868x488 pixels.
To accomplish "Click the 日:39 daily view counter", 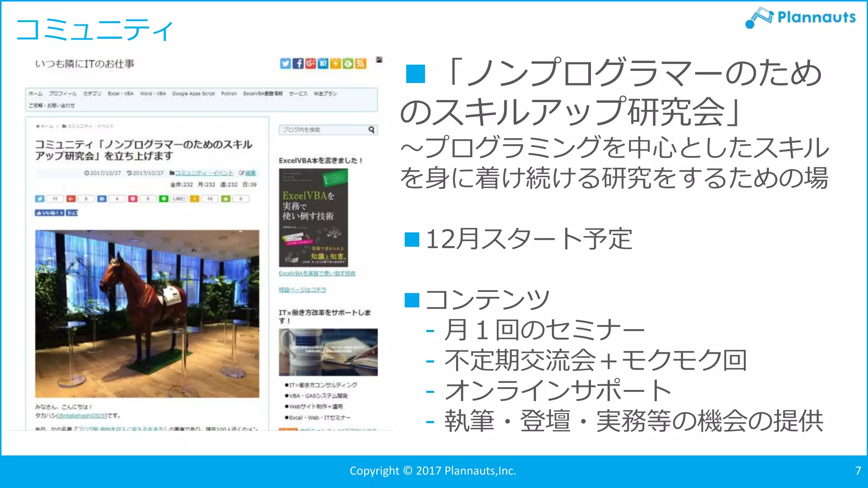I will 250,185.
